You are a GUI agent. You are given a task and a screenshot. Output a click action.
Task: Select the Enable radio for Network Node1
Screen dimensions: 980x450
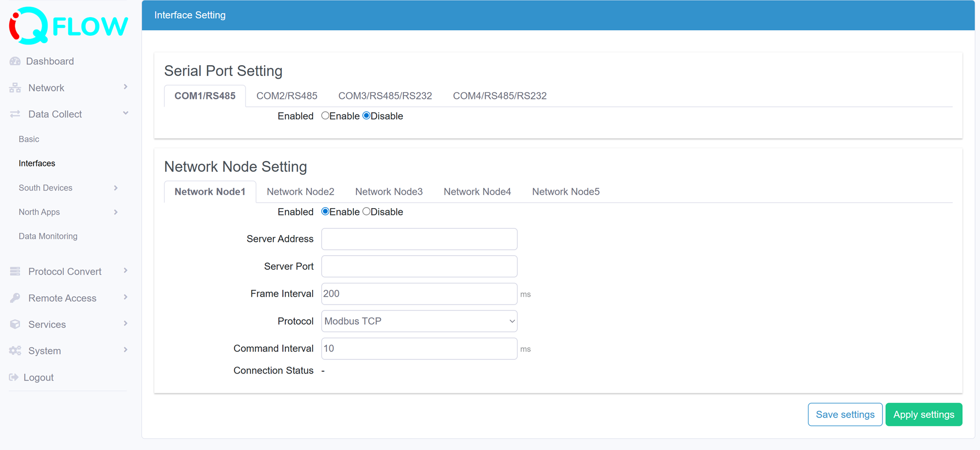325,212
